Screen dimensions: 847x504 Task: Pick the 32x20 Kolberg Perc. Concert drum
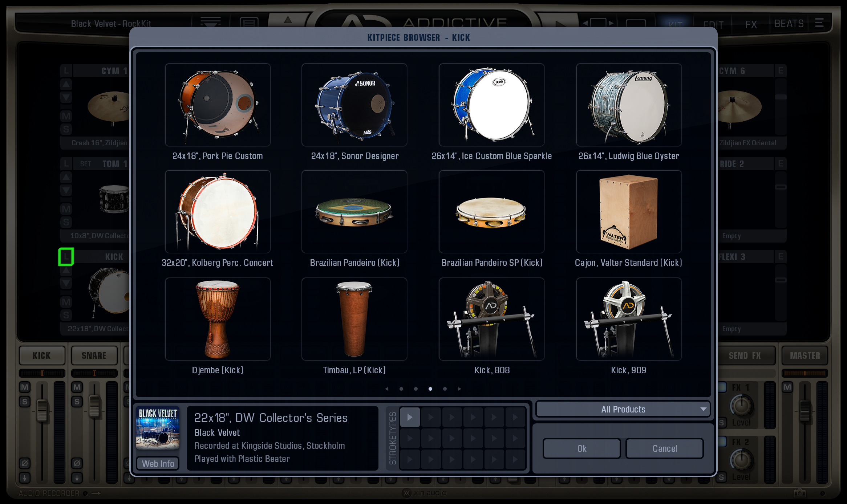pos(218,212)
